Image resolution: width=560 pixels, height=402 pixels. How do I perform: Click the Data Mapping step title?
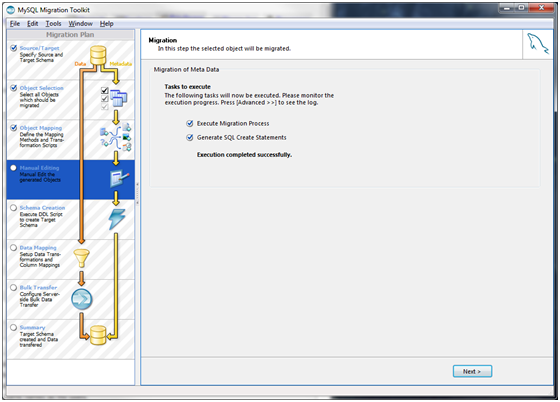(x=38, y=247)
